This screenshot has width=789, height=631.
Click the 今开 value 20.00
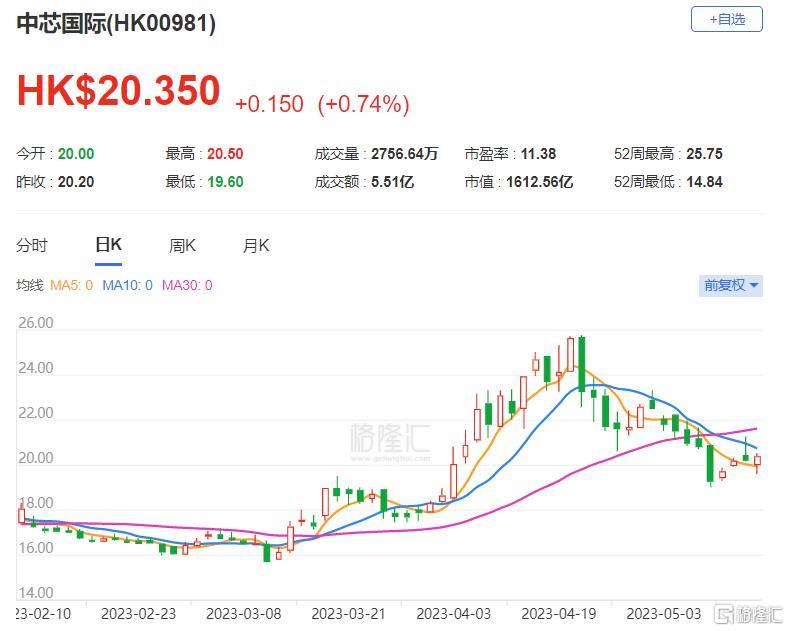point(76,153)
